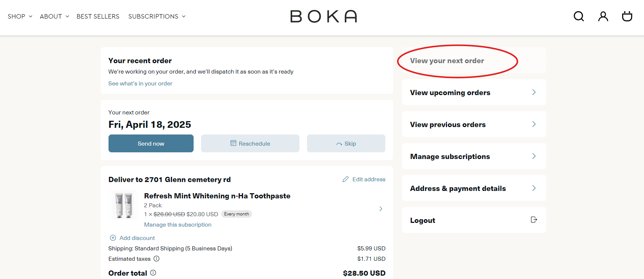The height and width of the screenshot is (279, 644).
Task: Skip the next order
Action: pos(346,143)
